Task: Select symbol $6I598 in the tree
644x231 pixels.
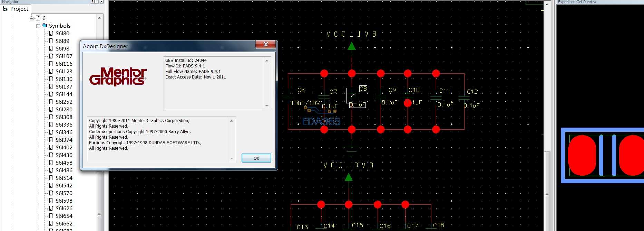Action: 64,201
